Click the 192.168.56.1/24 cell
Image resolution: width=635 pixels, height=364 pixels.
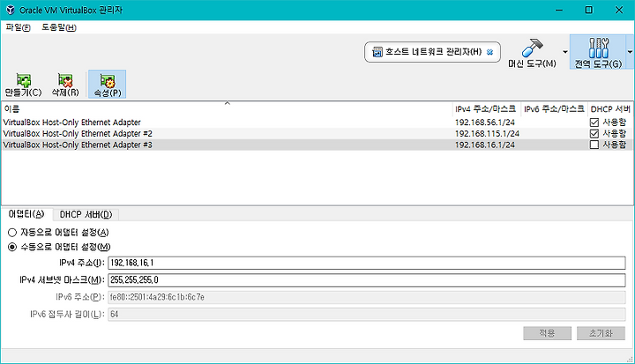pos(485,123)
